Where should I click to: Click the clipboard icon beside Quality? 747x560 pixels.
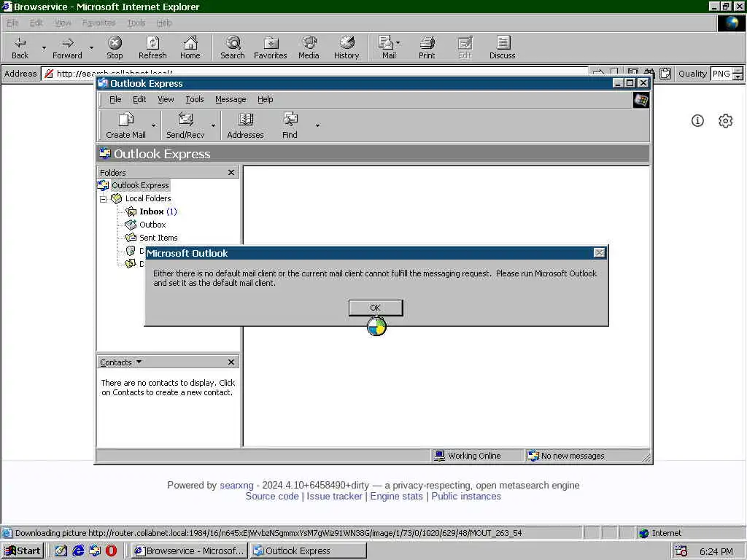pyautogui.click(x=665, y=74)
